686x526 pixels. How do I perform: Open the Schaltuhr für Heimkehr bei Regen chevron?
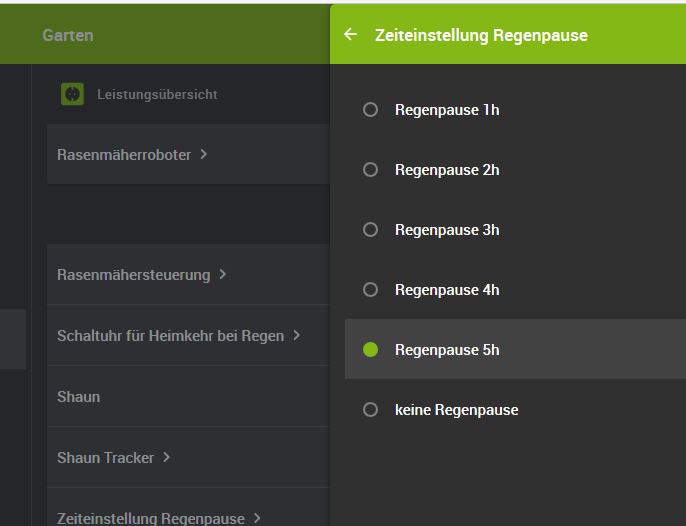tap(297, 336)
